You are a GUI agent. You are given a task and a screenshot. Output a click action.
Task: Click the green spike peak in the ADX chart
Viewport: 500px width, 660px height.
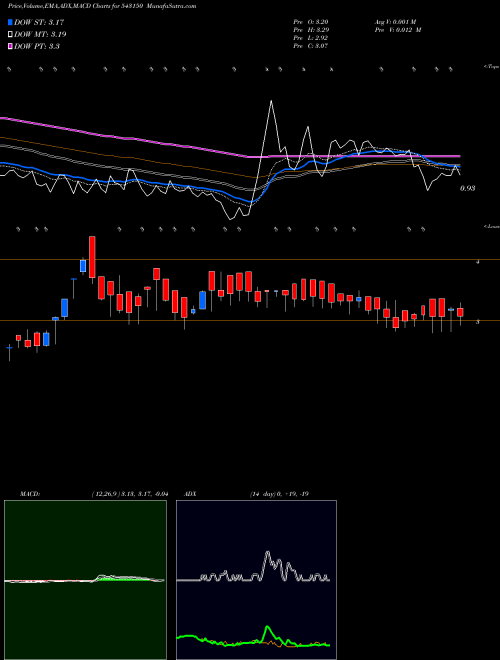pyautogui.click(x=267, y=628)
